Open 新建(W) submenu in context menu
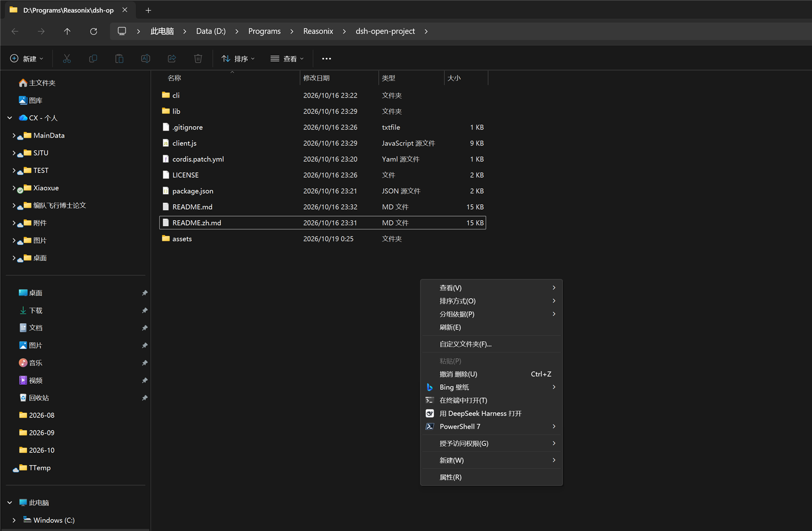This screenshot has height=531, width=812. [x=491, y=460]
